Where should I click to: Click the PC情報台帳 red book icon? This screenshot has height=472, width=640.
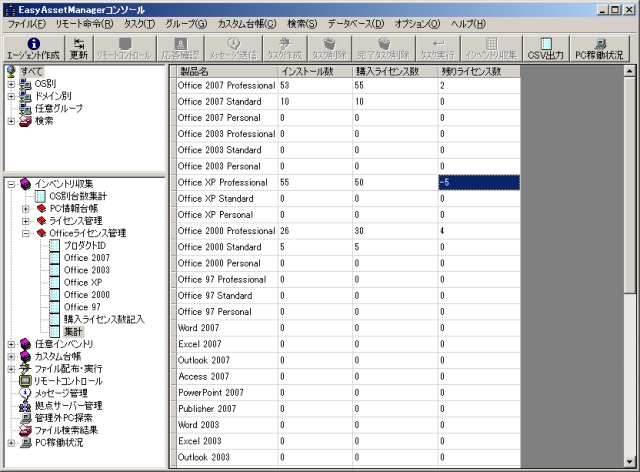tap(41, 209)
